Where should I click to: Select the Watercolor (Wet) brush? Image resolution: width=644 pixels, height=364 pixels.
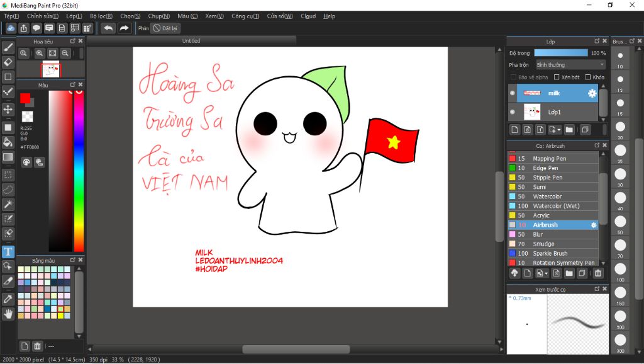[553, 206]
